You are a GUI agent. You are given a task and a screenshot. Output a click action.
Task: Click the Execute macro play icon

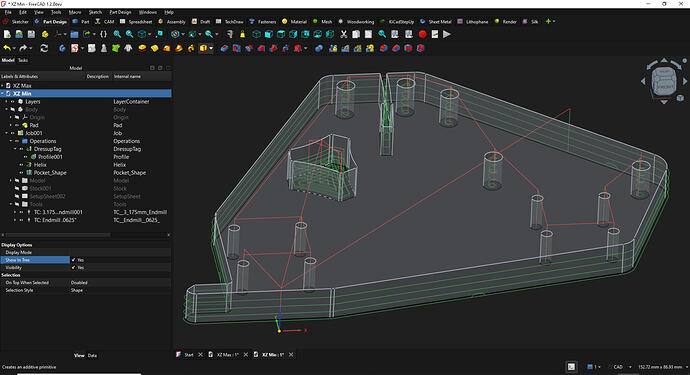pos(447,34)
